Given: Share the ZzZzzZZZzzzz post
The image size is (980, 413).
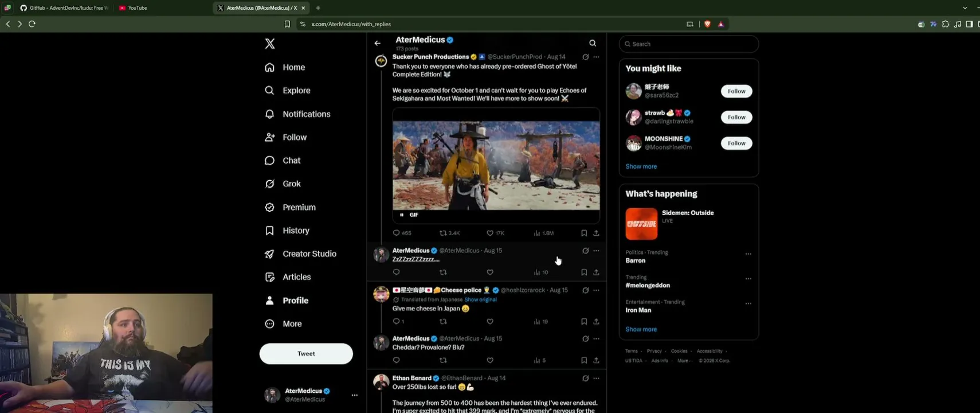Looking at the screenshot, I should point(596,272).
